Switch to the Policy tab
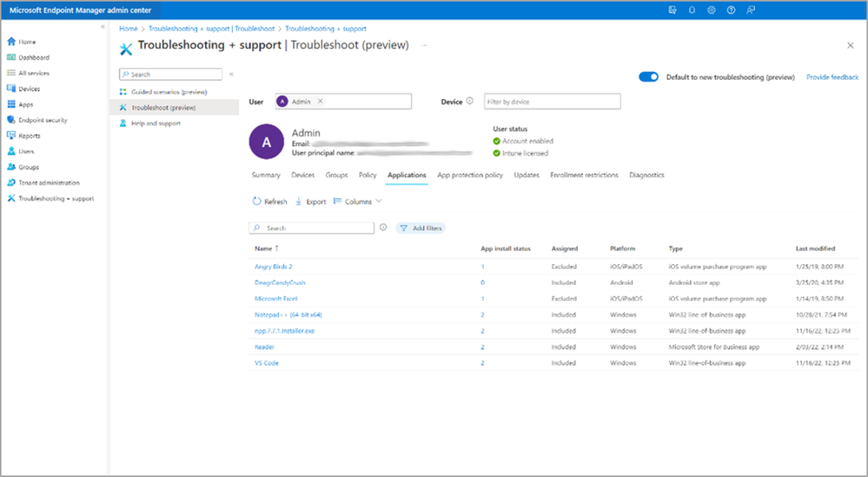 click(368, 175)
